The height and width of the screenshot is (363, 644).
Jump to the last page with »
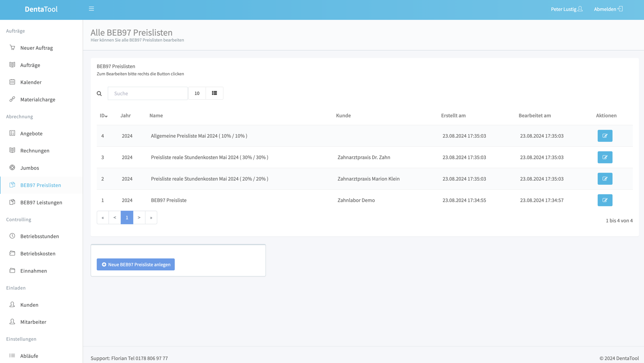(x=151, y=217)
